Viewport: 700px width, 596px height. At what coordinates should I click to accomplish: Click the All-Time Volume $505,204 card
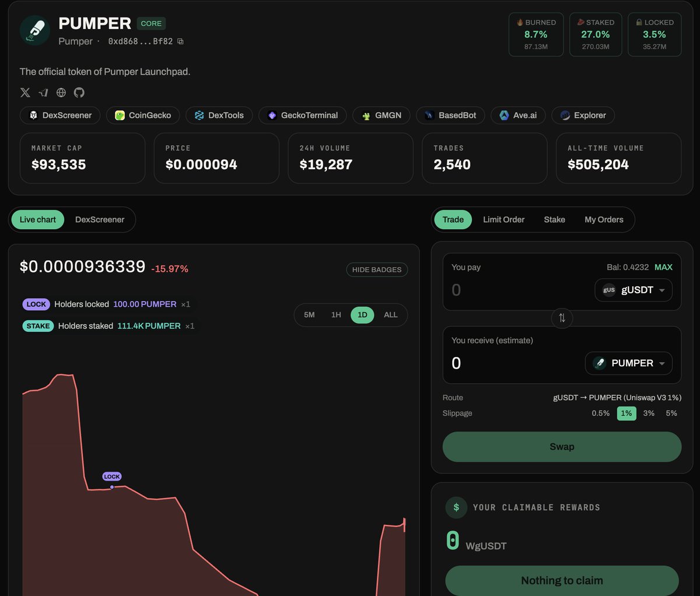[619, 158]
